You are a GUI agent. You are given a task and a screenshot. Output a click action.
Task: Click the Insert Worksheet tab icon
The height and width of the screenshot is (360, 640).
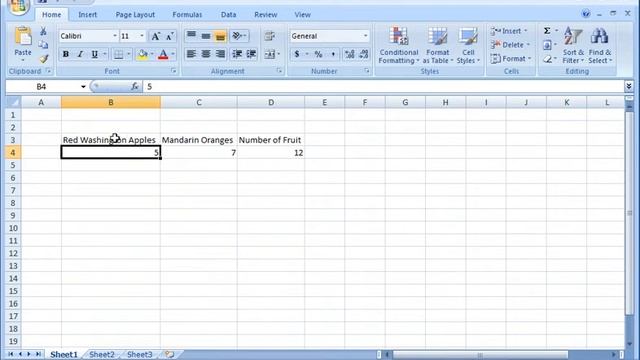click(x=170, y=354)
